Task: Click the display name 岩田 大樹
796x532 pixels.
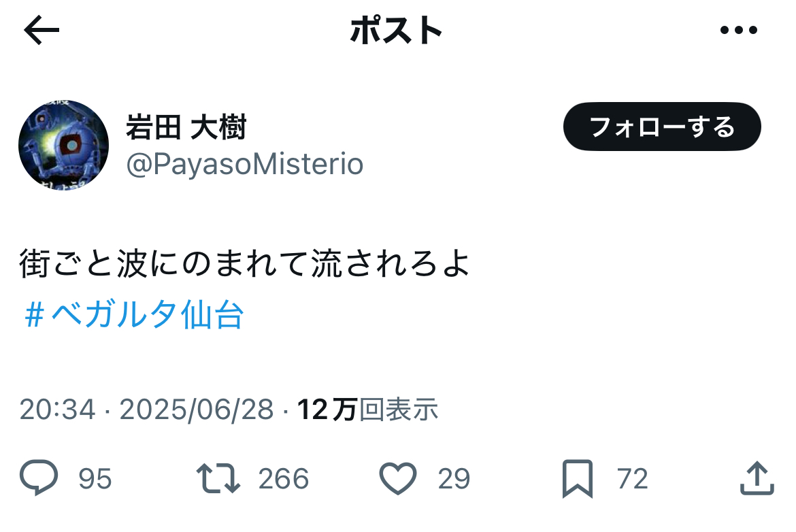Action: [186, 127]
